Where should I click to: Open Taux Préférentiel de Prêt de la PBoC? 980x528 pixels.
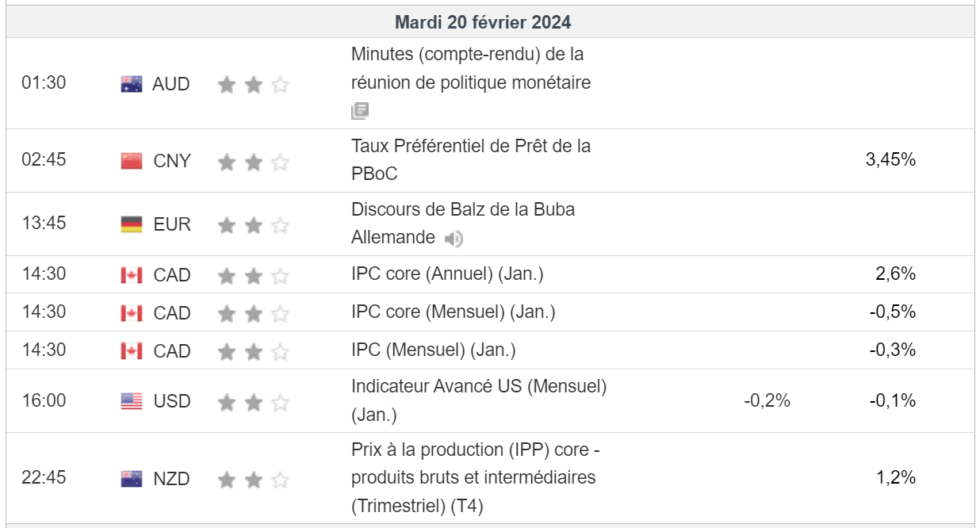click(470, 159)
